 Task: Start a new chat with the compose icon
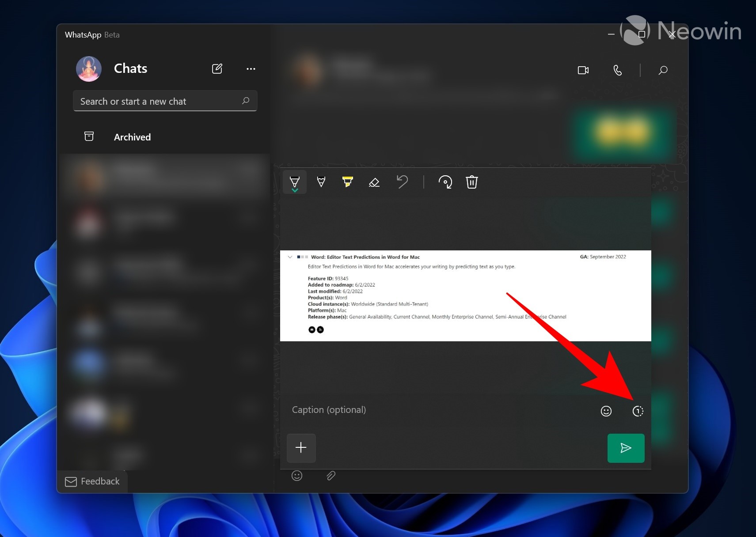click(217, 69)
